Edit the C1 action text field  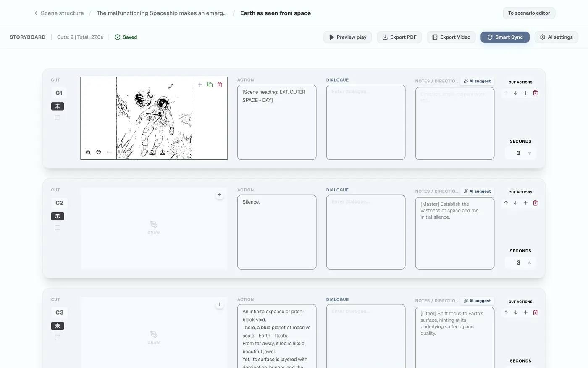coord(277,122)
